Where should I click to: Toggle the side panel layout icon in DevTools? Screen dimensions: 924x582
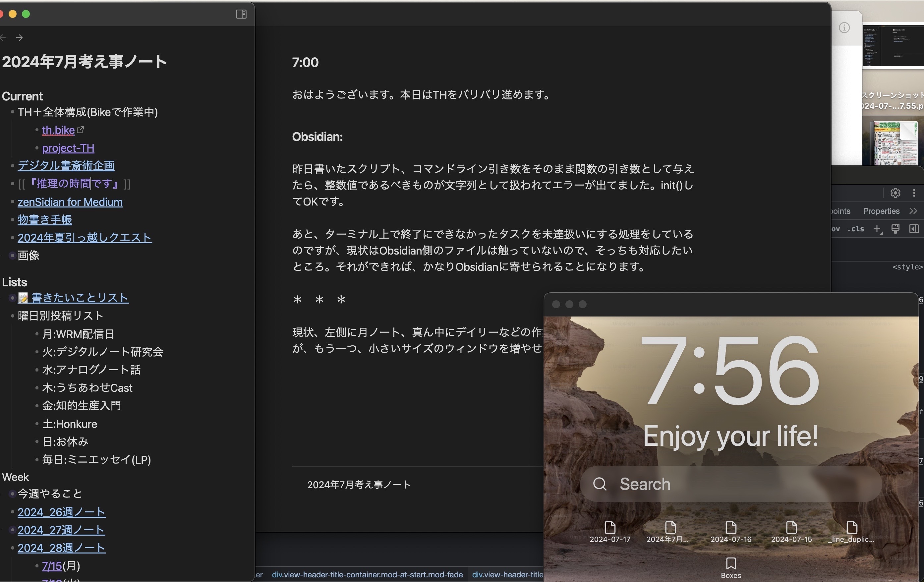tap(914, 229)
